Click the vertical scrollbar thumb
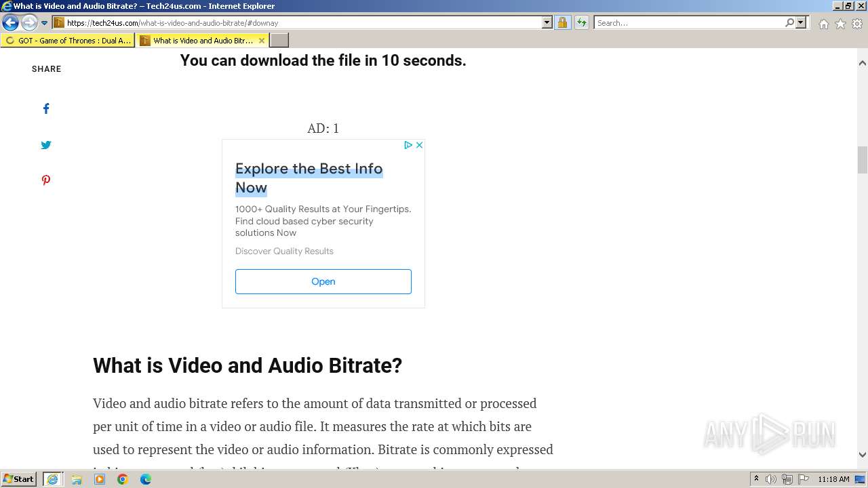Viewport: 868px width, 488px height. click(863, 160)
